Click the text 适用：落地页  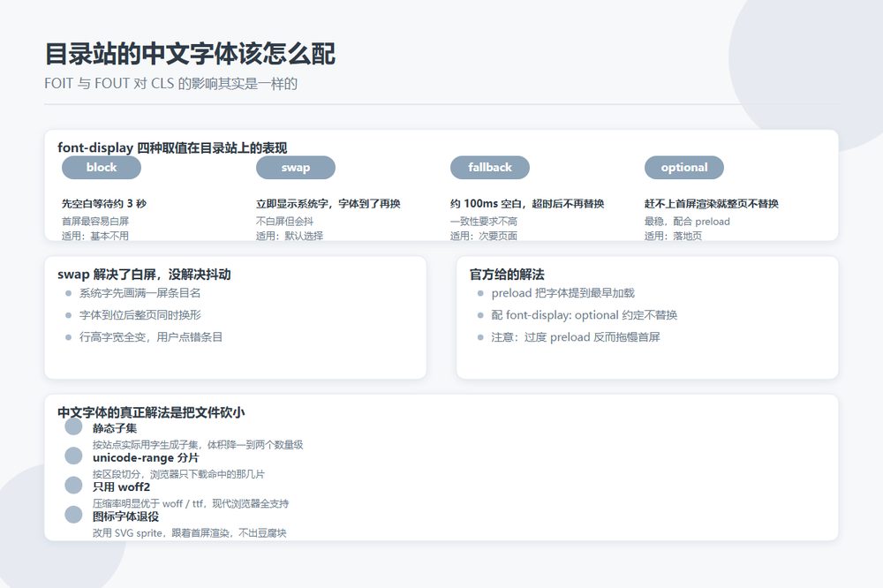[674, 236]
